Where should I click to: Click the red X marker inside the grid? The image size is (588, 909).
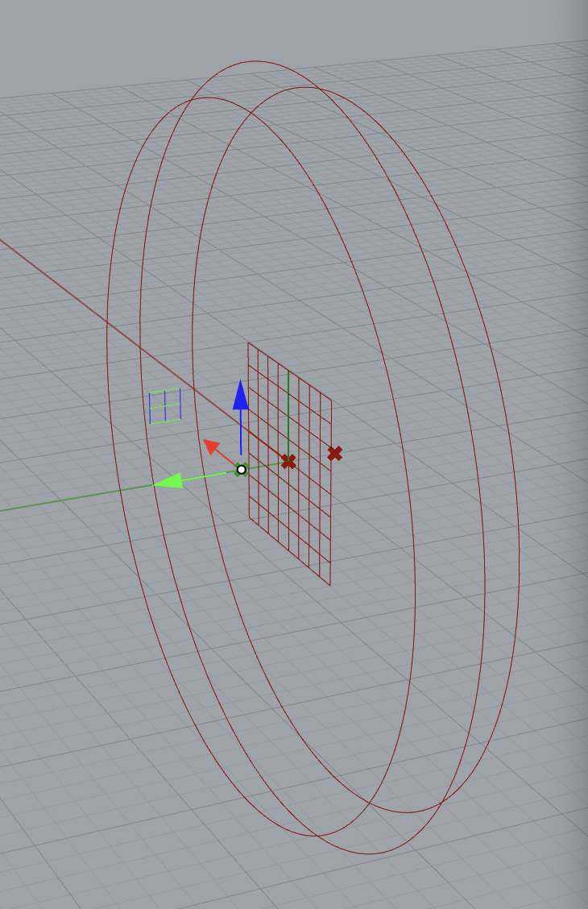click(288, 461)
